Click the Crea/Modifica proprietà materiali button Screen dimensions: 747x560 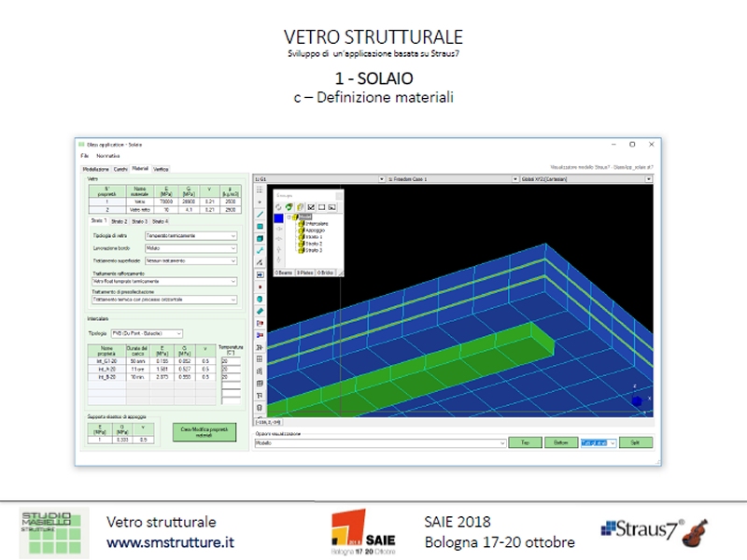coord(204,431)
